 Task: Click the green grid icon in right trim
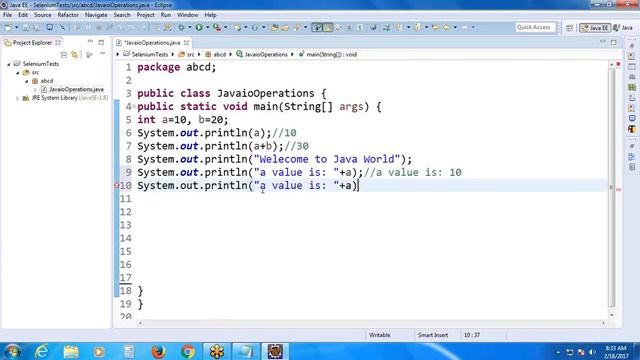click(632, 87)
